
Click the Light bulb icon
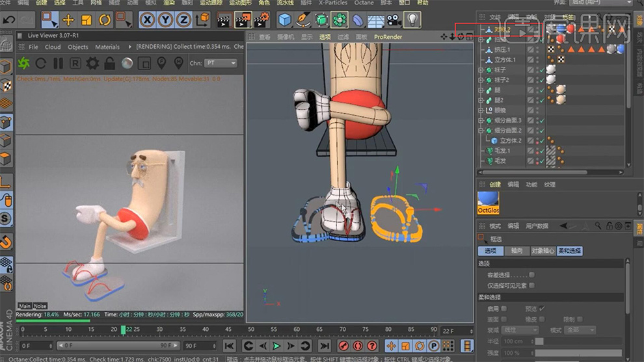[x=412, y=19]
